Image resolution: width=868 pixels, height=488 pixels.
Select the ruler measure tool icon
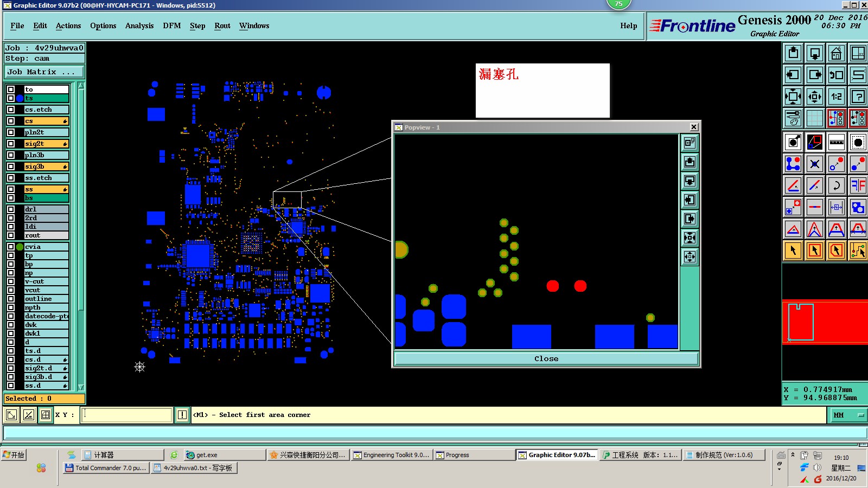[837, 142]
